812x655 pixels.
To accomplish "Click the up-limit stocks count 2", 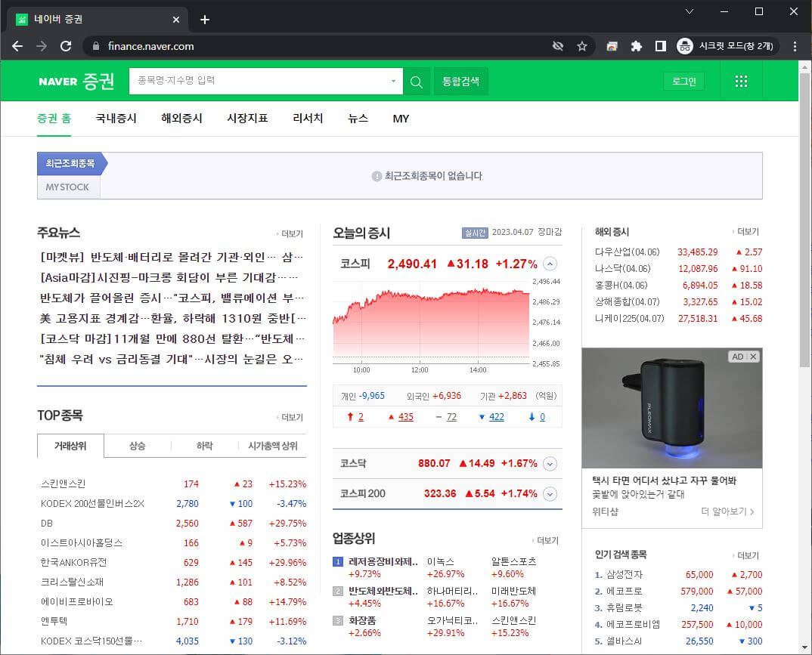I will pos(361,417).
